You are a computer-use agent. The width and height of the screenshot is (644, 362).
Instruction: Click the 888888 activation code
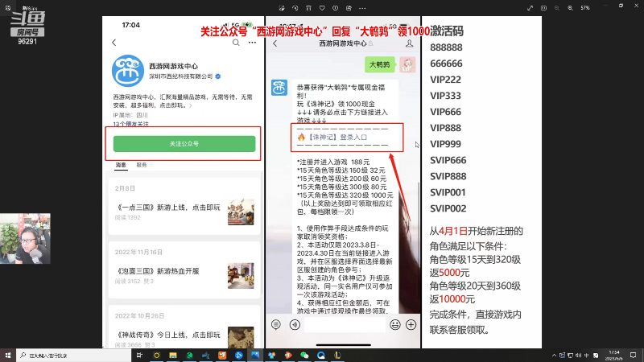[x=446, y=47]
